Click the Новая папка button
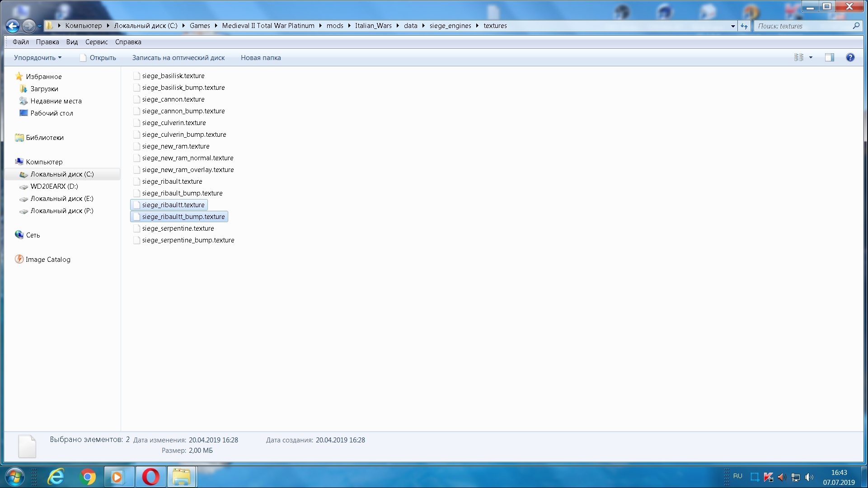The height and width of the screenshot is (488, 868). pyautogui.click(x=261, y=58)
